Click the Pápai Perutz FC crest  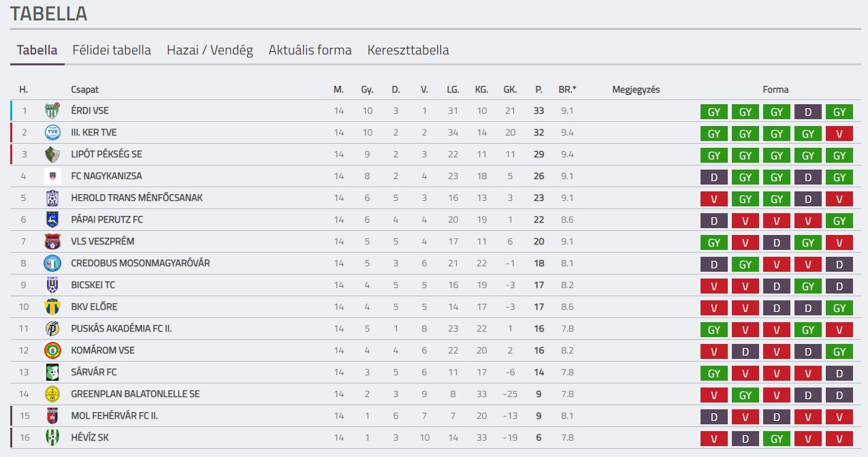click(x=52, y=220)
